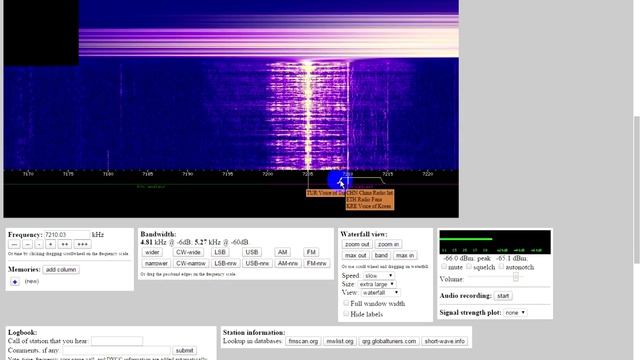
Task: Look up station on mwlist.org
Action: pyautogui.click(x=340, y=341)
